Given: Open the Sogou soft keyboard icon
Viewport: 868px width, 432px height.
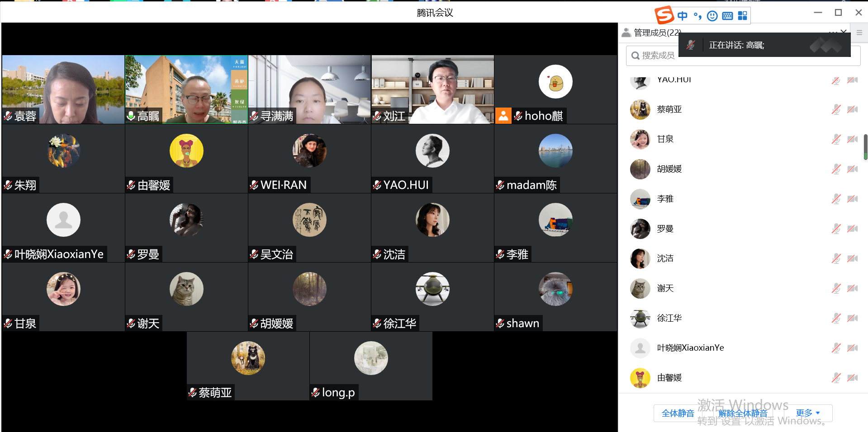Looking at the screenshot, I should pyautogui.click(x=727, y=16).
